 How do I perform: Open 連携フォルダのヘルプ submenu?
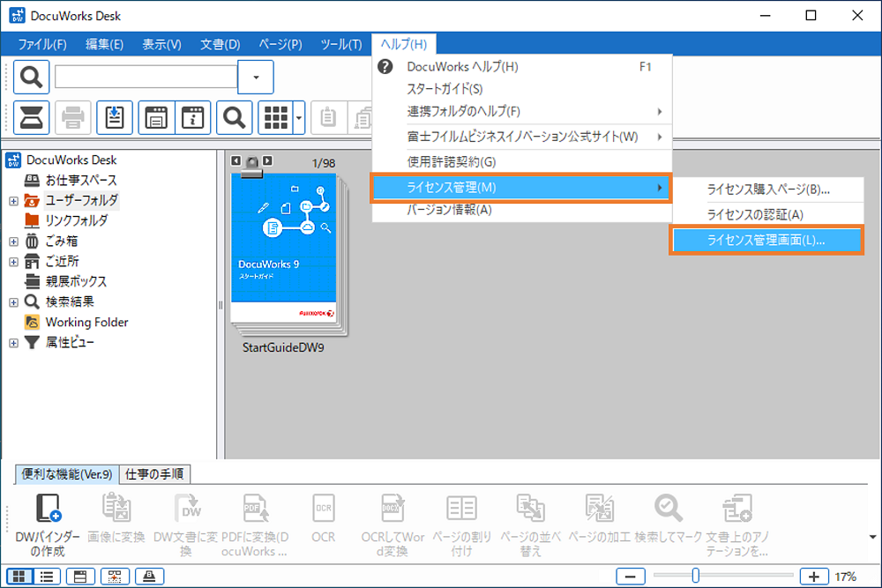click(522, 111)
